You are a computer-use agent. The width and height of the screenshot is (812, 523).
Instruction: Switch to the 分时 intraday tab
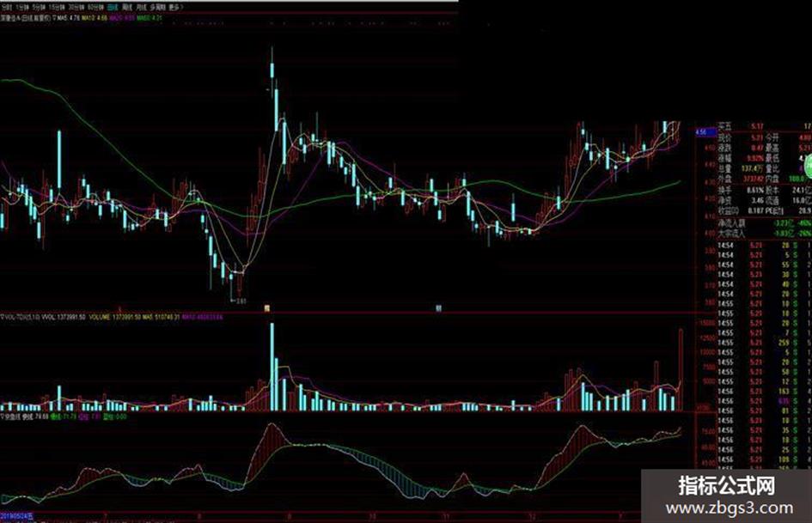[x=6, y=7]
